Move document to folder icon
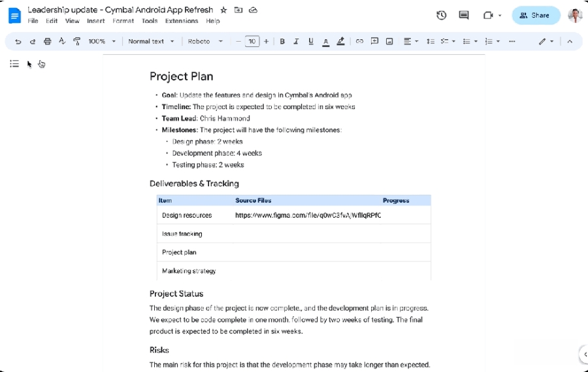588x372 pixels. (238, 10)
